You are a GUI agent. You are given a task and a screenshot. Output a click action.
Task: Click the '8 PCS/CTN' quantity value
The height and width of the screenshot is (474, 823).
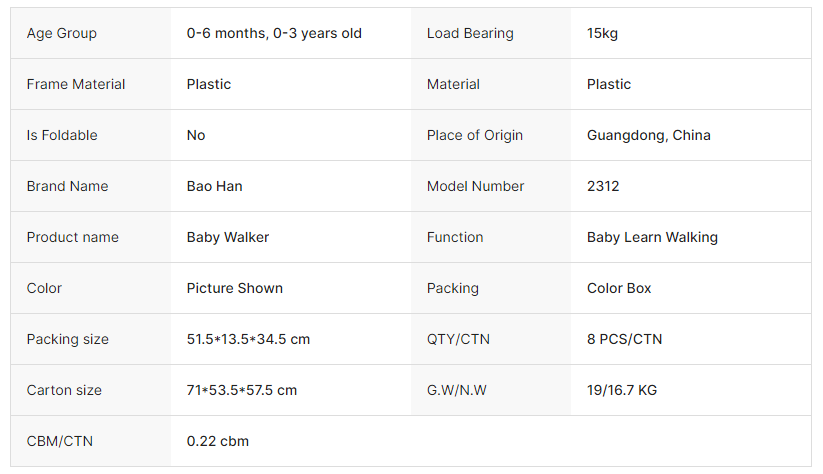tap(624, 339)
